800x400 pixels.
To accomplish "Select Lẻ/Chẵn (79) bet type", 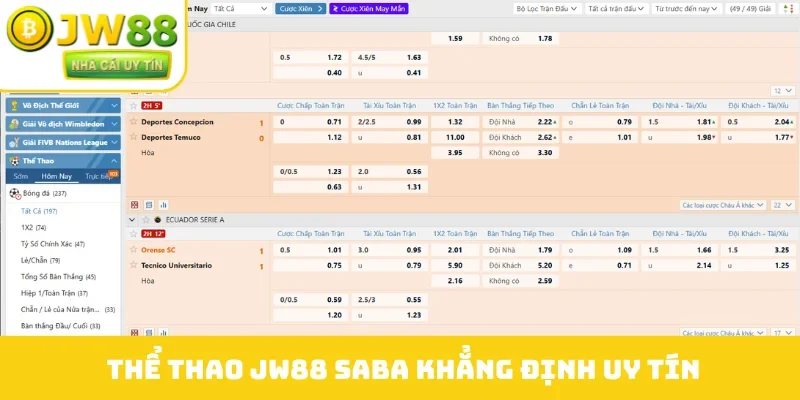I will pos(40,260).
